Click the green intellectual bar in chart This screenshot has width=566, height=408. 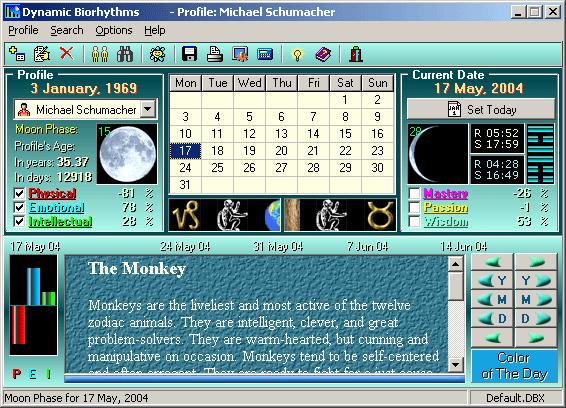[x=48, y=299]
